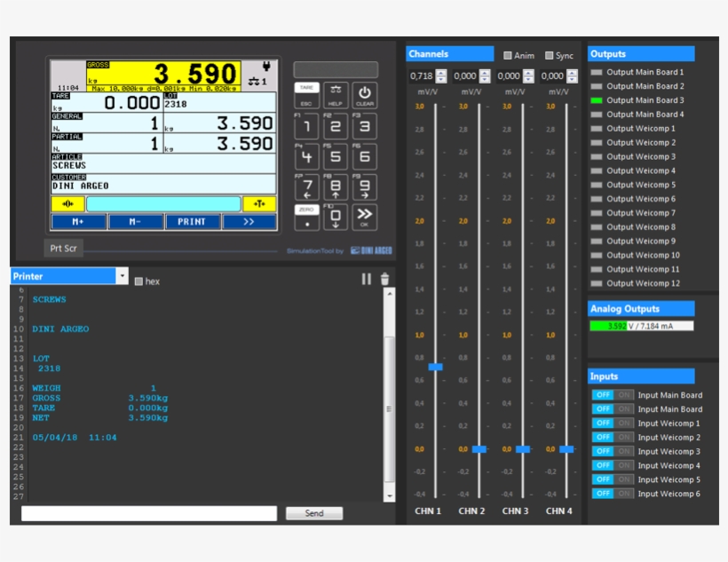Image resolution: width=728 pixels, height=562 pixels.
Task: Click the CHN 1 slider handle
Action: pos(436,367)
